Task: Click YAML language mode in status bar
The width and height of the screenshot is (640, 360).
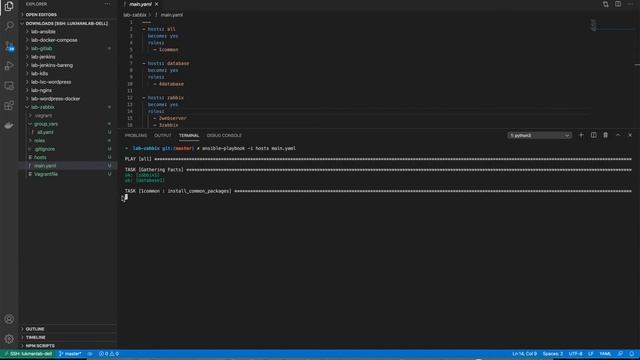Action: [605, 354]
